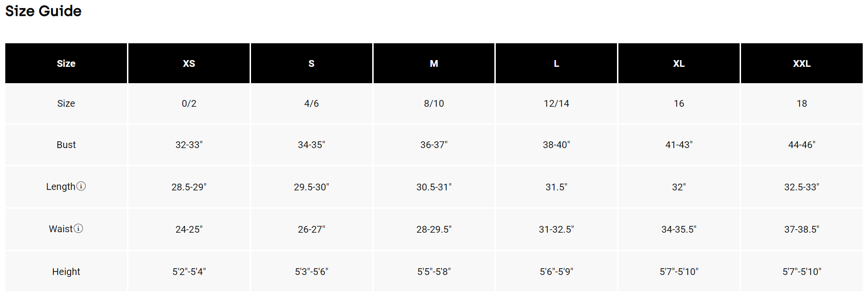
Task: Select the XS column header
Action: click(x=189, y=63)
